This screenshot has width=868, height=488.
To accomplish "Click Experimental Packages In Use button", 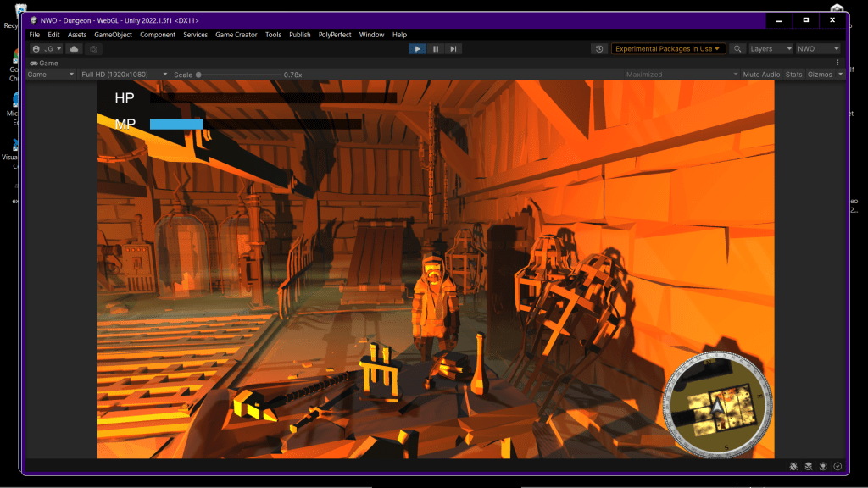I will click(668, 49).
